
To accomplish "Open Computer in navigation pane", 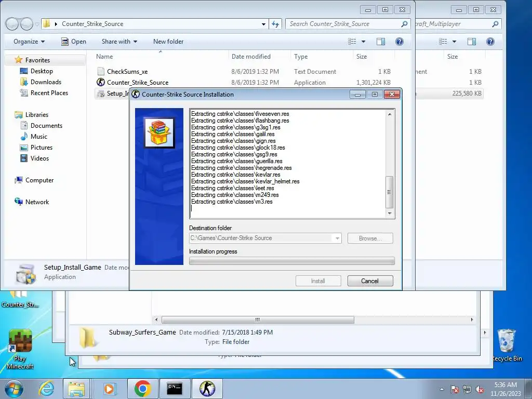I will coord(39,180).
